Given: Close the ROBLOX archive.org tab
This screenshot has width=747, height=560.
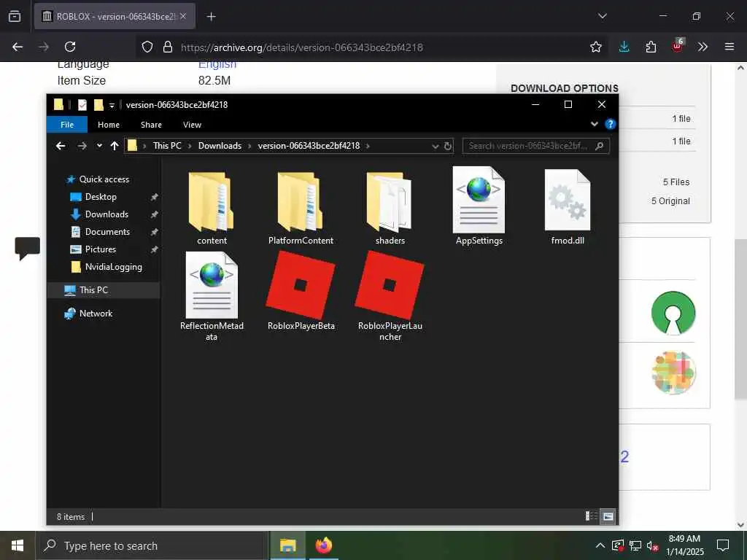Looking at the screenshot, I should (x=183, y=16).
